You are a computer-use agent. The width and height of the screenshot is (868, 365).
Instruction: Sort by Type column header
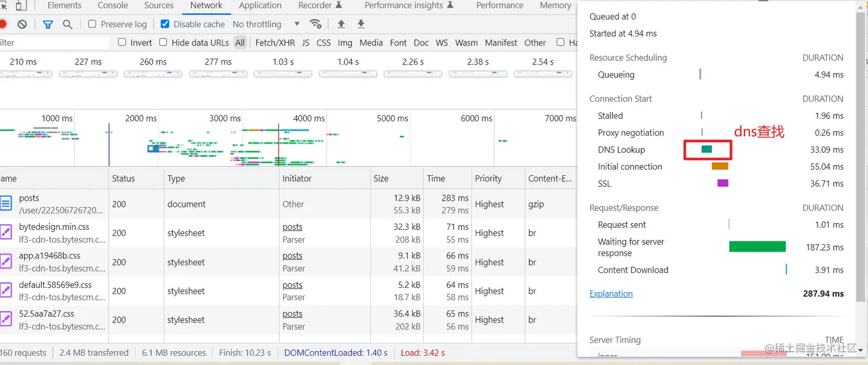pos(222,178)
